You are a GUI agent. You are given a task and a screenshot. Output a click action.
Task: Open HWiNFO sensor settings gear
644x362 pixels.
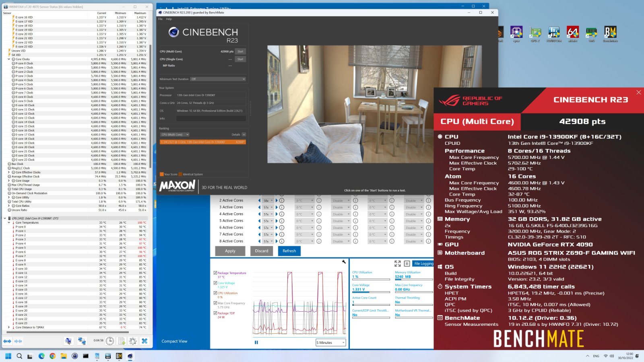(x=133, y=341)
